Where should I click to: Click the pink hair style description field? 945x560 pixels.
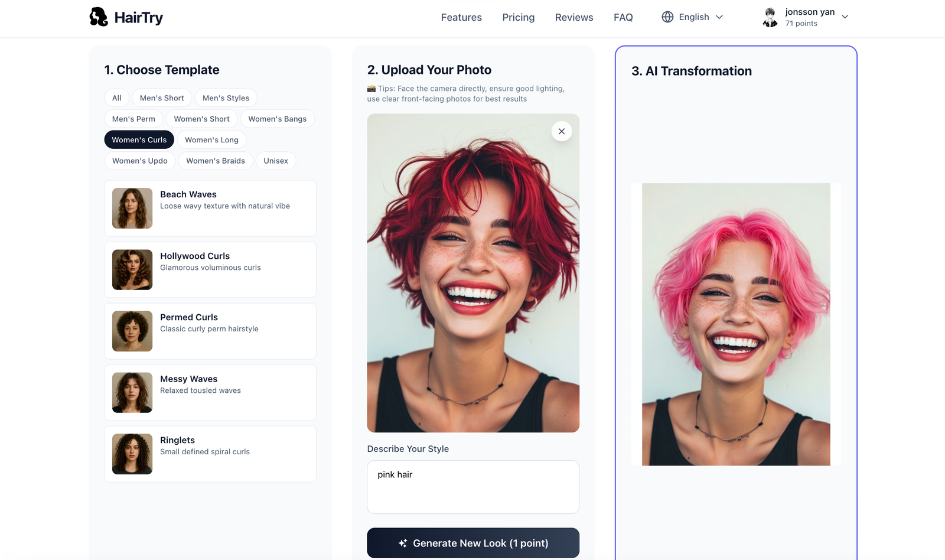point(473,487)
